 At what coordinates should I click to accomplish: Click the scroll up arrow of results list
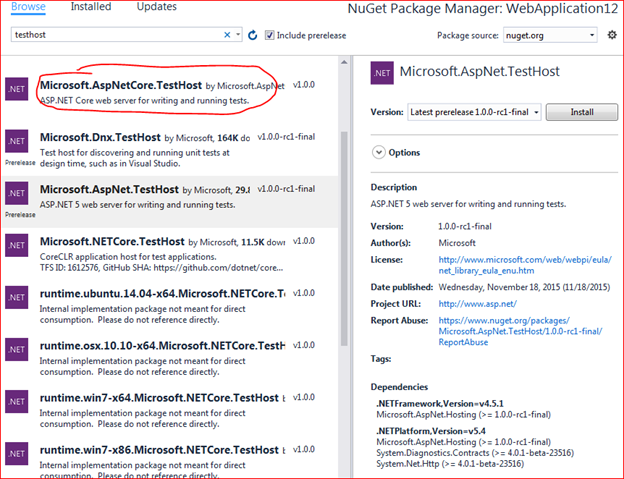point(344,62)
